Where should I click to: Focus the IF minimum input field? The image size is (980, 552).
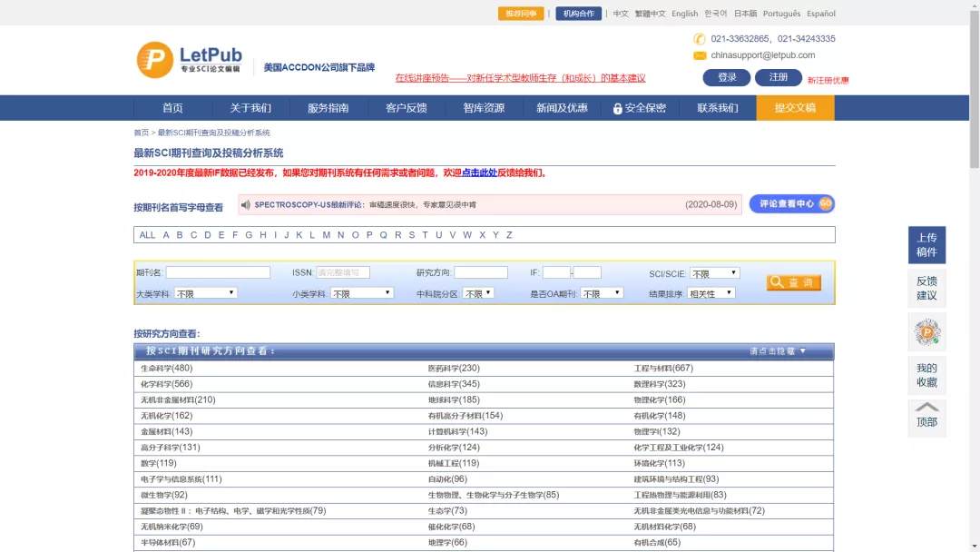click(x=556, y=272)
